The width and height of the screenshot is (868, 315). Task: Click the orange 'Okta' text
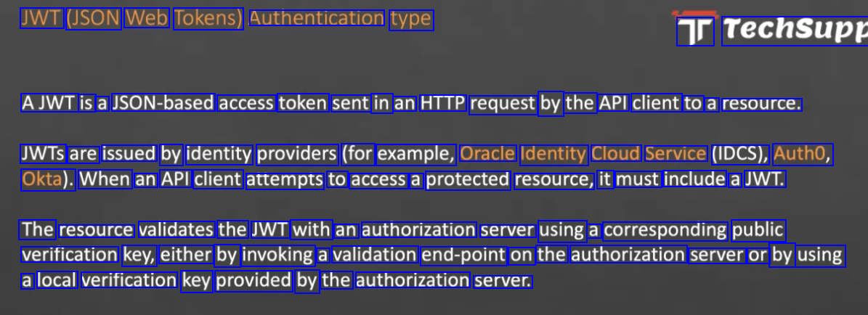(x=41, y=179)
